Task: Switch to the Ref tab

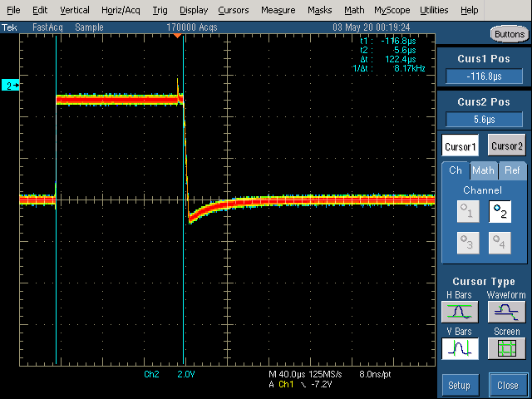Action: (510, 170)
